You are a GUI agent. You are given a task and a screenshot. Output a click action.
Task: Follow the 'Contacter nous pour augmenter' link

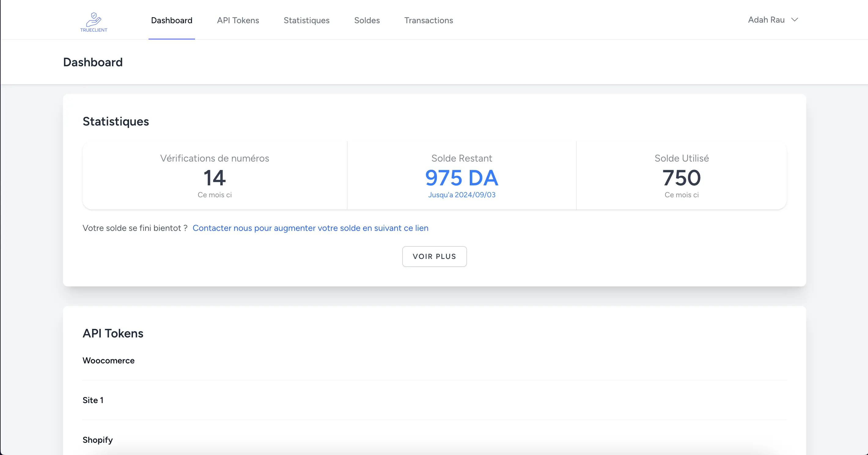(310, 228)
